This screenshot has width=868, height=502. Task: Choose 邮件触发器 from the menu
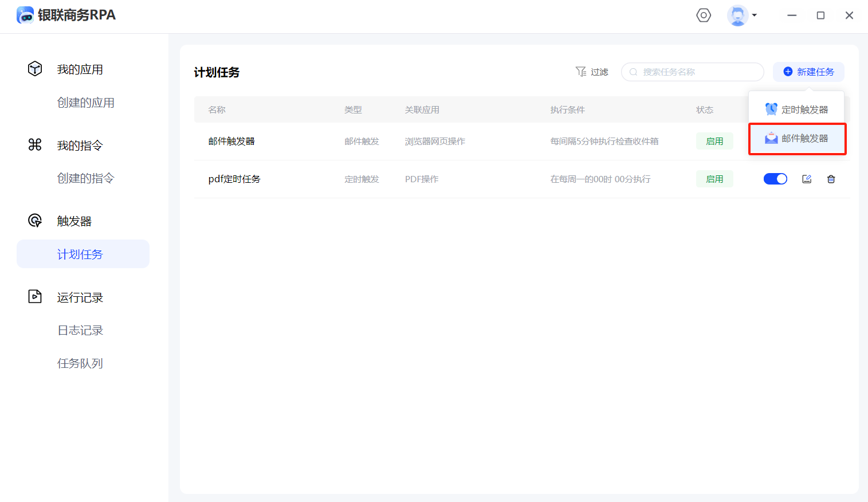click(796, 139)
